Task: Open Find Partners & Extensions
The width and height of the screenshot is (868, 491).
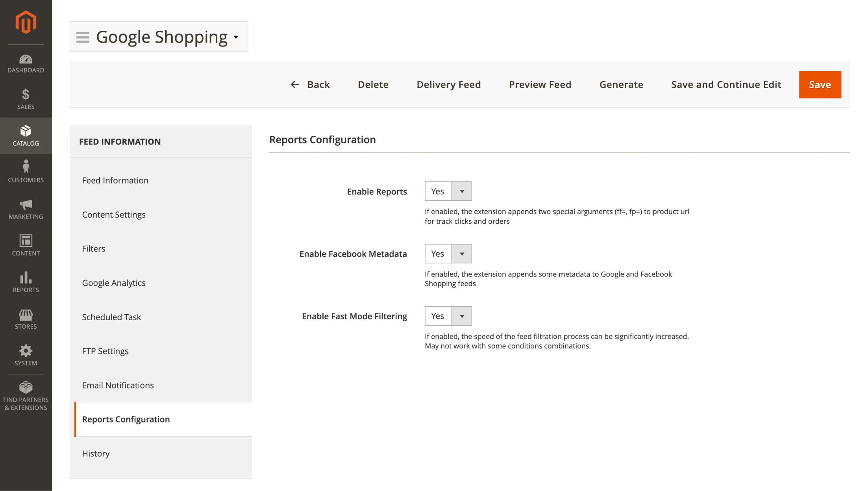Action: pos(26,394)
